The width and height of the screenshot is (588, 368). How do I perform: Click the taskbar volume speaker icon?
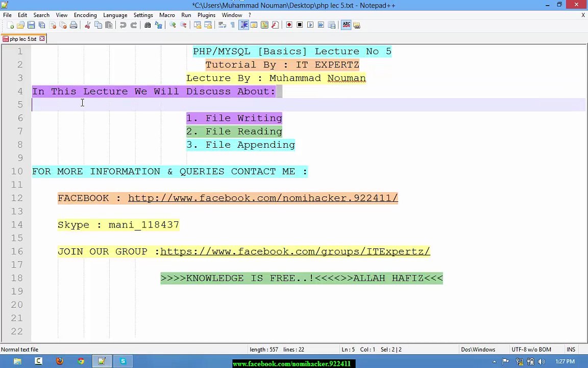click(542, 362)
